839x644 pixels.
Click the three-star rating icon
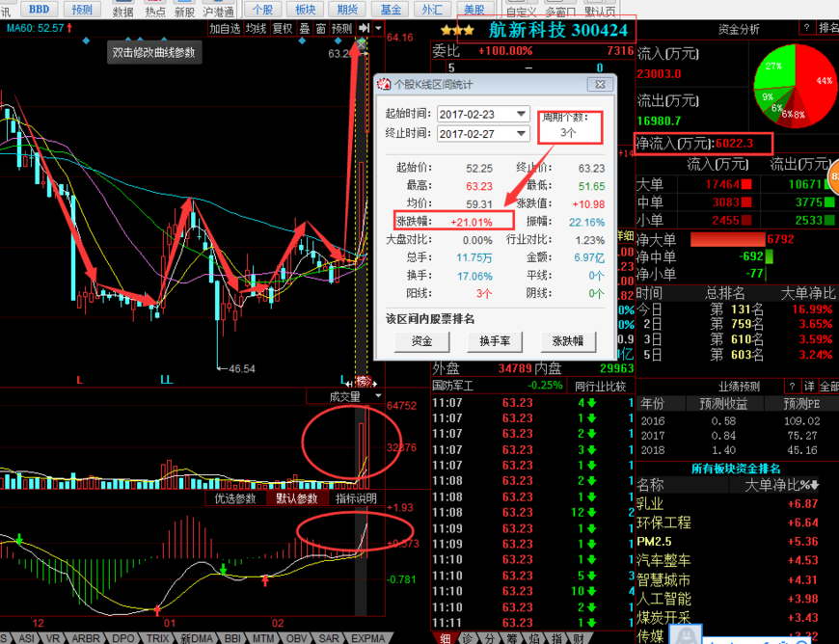pos(457,31)
